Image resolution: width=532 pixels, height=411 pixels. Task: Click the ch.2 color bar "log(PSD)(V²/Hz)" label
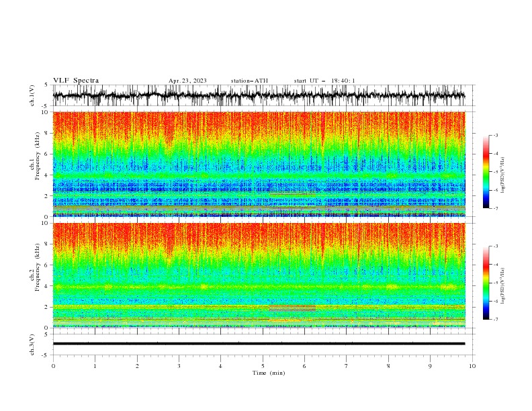(x=502, y=285)
